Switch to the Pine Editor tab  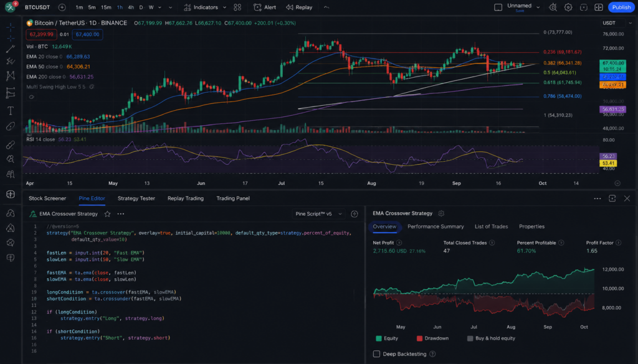[92, 198]
